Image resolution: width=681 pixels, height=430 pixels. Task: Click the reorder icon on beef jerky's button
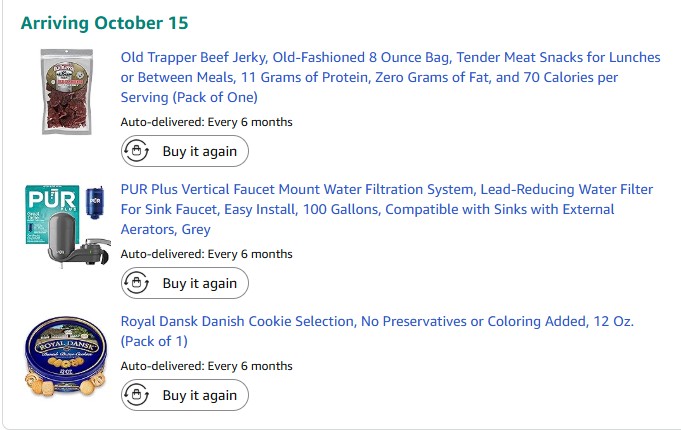[x=136, y=152]
